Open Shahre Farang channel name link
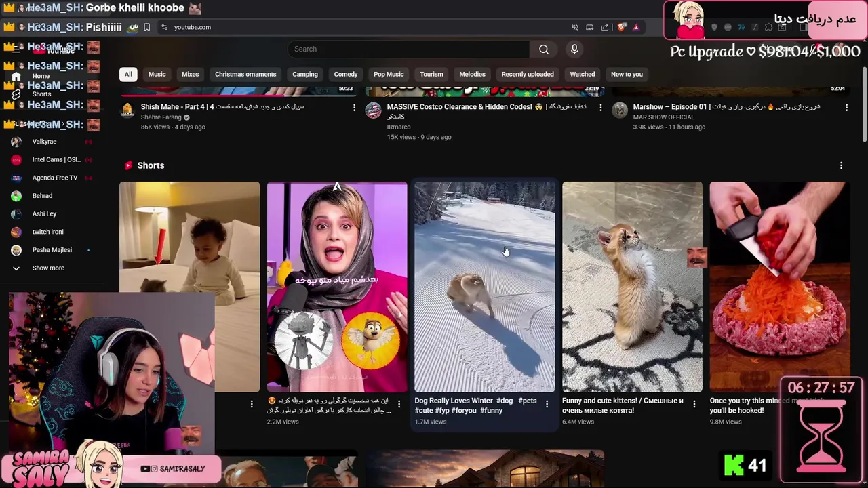868x488 pixels. [x=161, y=117]
